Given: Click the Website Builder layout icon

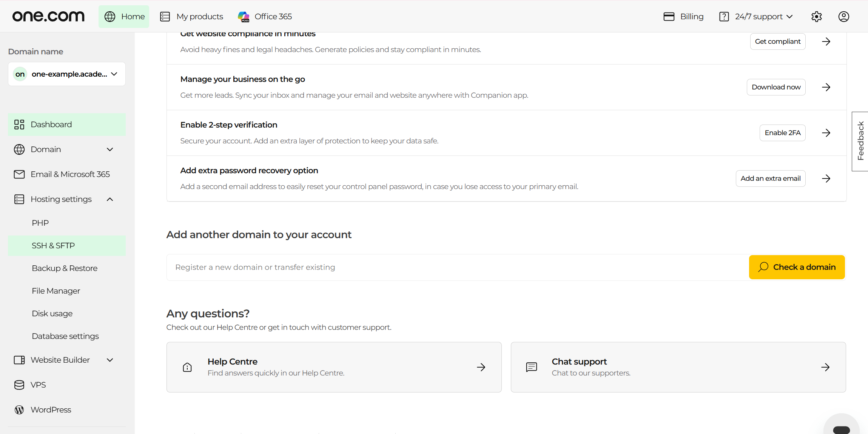Looking at the screenshot, I should click(x=19, y=360).
